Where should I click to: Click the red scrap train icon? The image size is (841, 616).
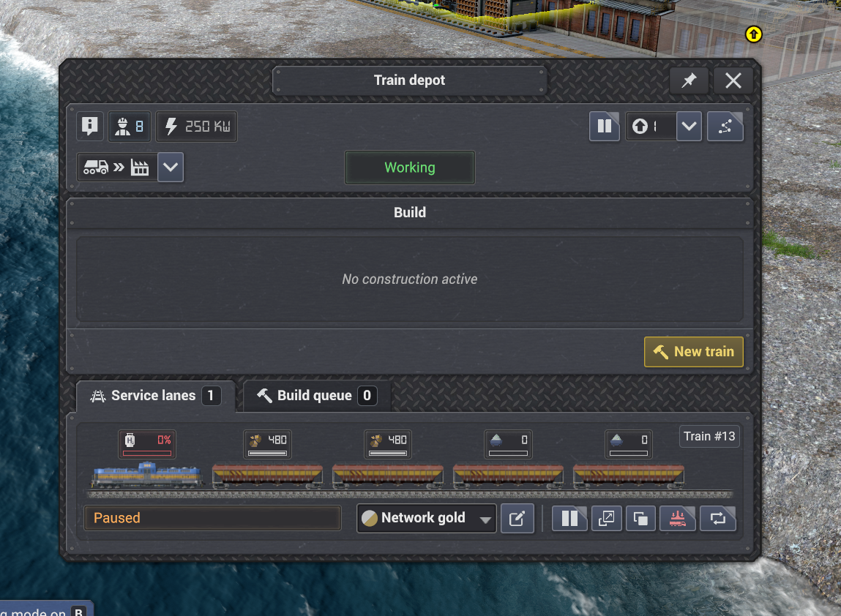(678, 519)
